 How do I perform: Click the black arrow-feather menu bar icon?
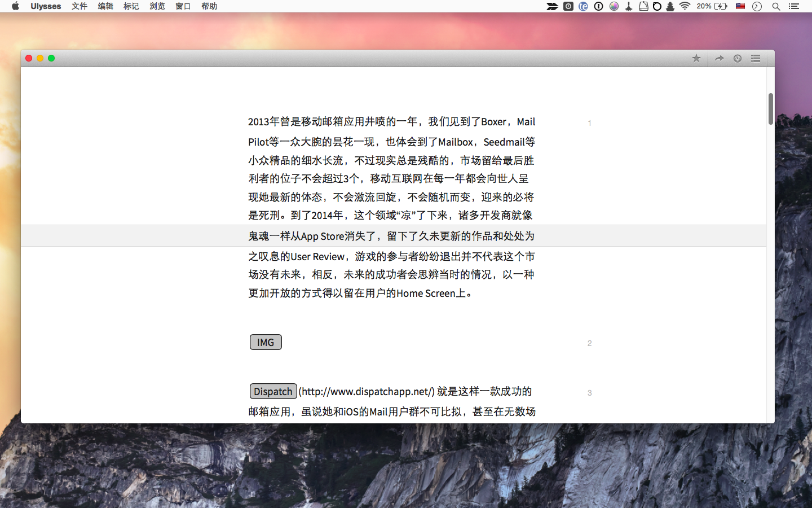pyautogui.click(x=552, y=6)
